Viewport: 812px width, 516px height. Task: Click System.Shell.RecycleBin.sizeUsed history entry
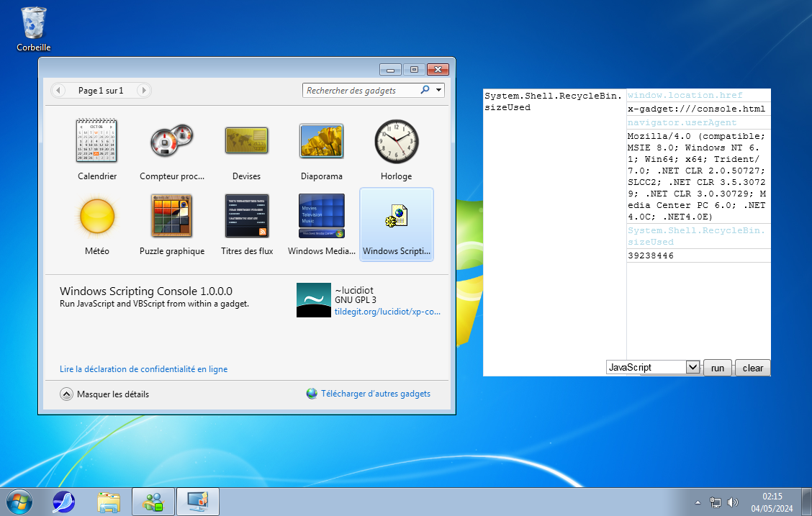click(697, 236)
